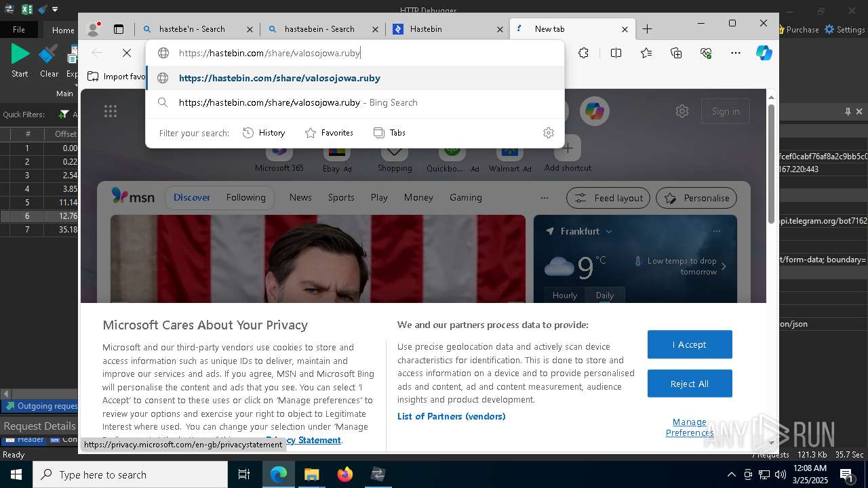Open a new browser tab
This screenshot has width=868, height=488.
point(647,29)
